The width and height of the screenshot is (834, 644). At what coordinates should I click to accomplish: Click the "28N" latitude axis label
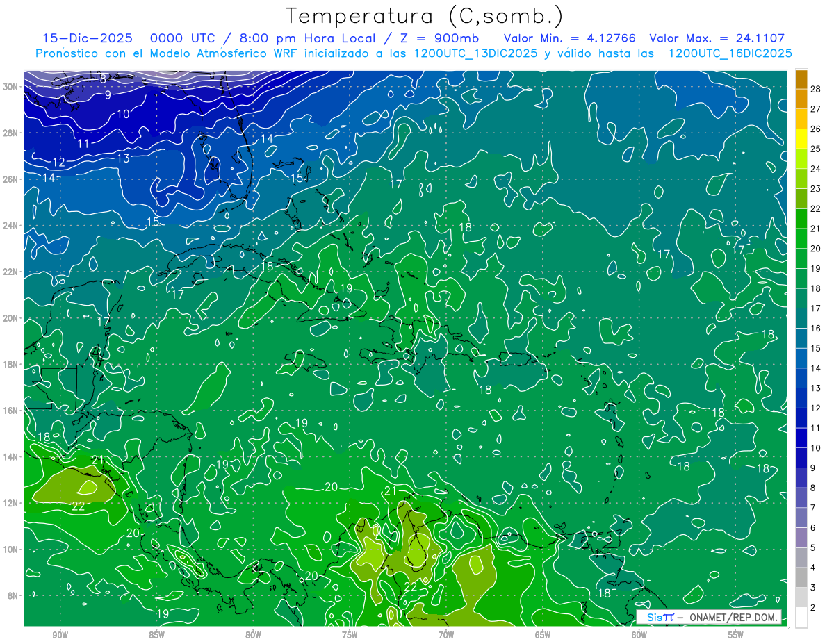tap(12, 133)
